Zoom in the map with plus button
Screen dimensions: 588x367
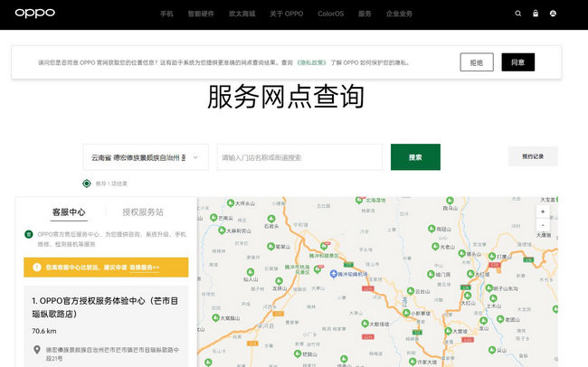click(543, 212)
